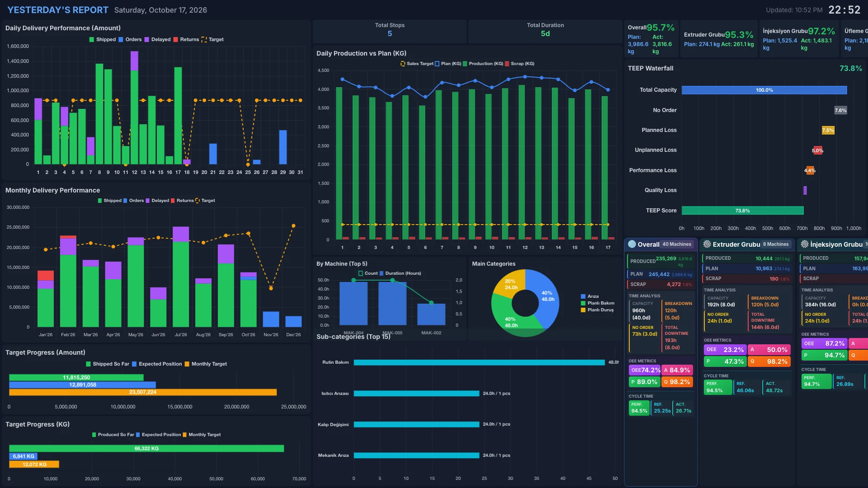Click the Kalıp Değişimi sub-category bar

[x=416, y=424]
